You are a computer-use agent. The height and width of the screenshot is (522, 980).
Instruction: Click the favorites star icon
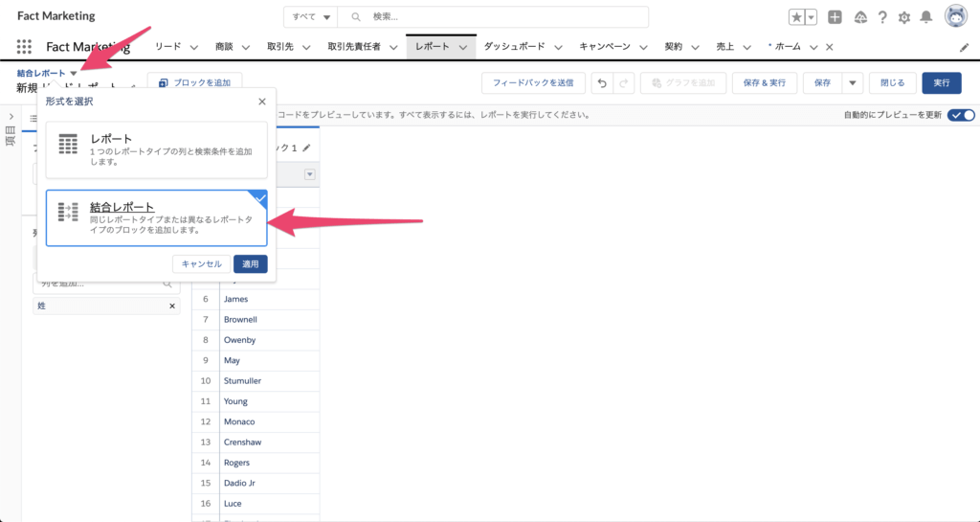tap(796, 17)
